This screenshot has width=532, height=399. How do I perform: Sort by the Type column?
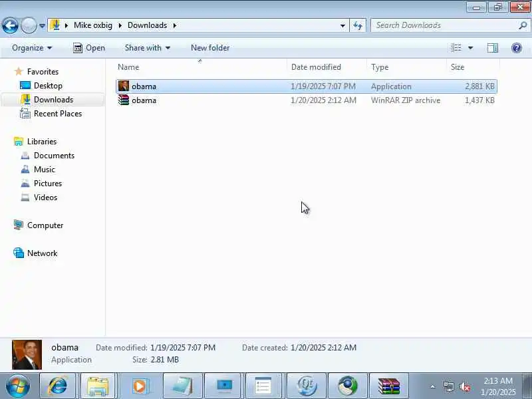[x=407, y=67]
